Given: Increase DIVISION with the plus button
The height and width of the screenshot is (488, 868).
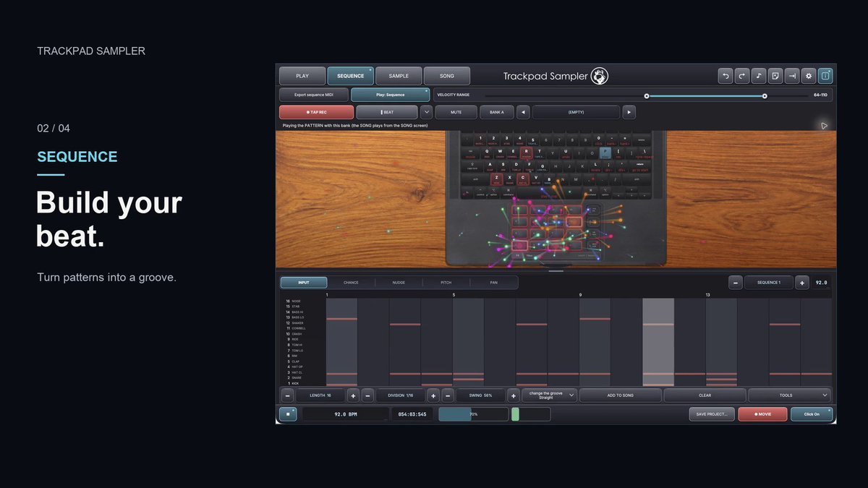Looking at the screenshot, I should pyautogui.click(x=433, y=395).
